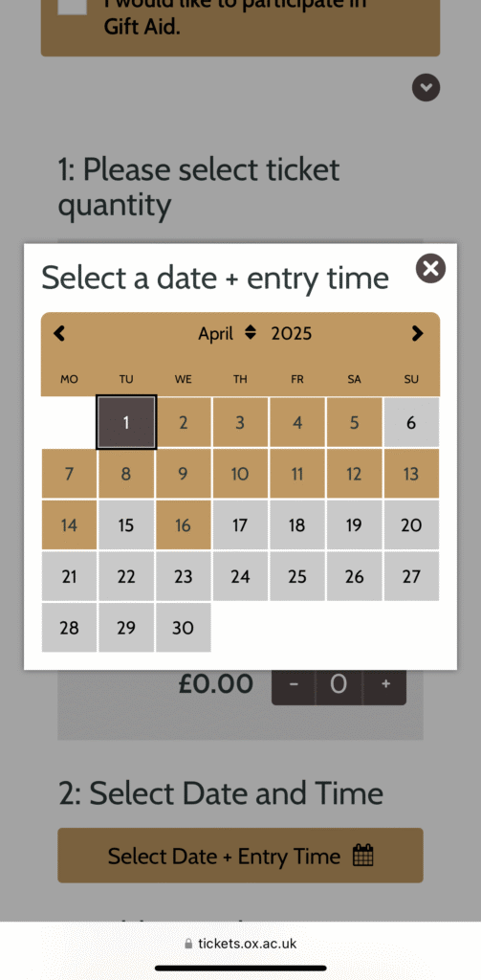This screenshot has width=481, height=980.
Task: Tap the tickets.ox.ac.uk address bar
Action: tap(241, 943)
